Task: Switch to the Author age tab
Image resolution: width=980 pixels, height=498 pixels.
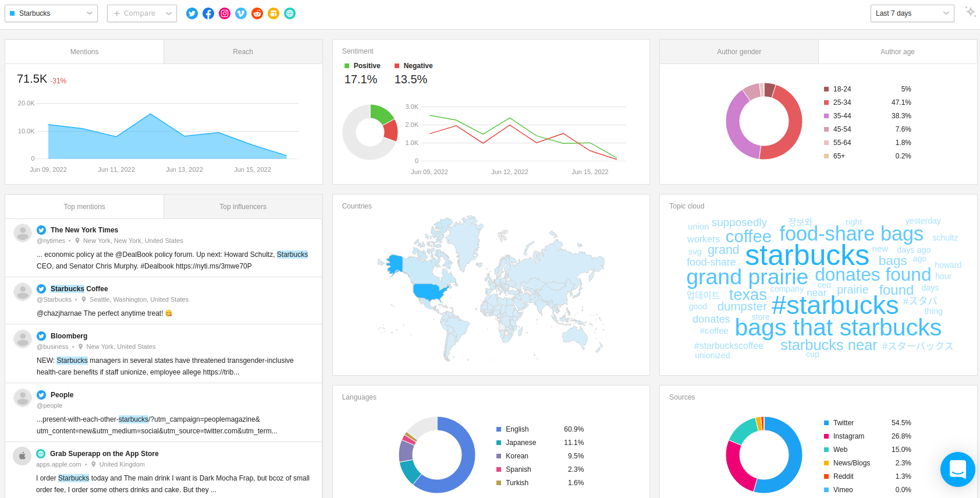Action: coord(898,52)
